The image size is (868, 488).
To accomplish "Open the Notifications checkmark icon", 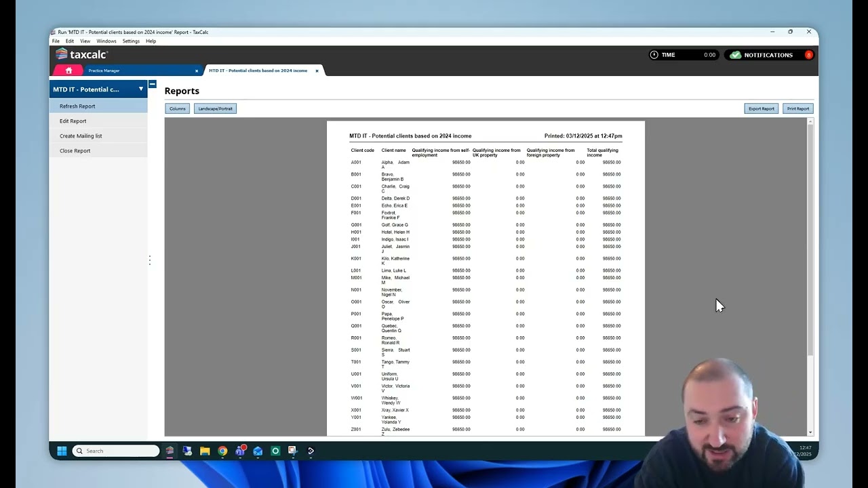I will coord(735,55).
